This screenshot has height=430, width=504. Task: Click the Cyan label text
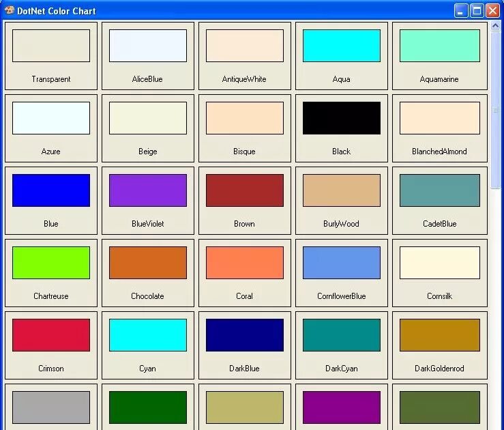(147, 369)
